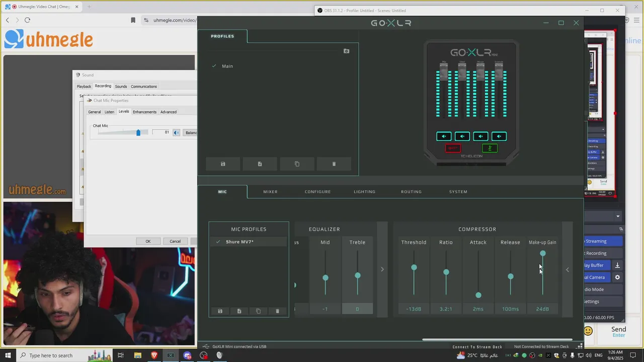This screenshot has width=644, height=362.
Task: Click Connect To Stream Deck
Action: [x=477, y=346]
